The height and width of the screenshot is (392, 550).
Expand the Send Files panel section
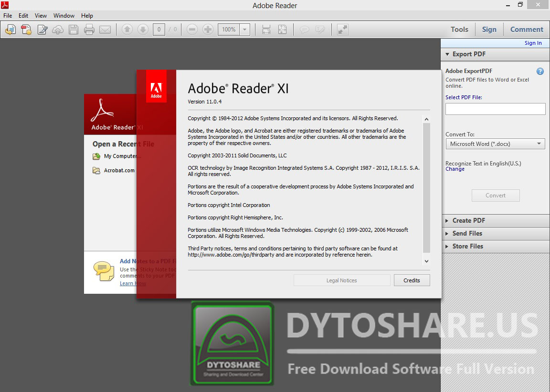[447, 234]
